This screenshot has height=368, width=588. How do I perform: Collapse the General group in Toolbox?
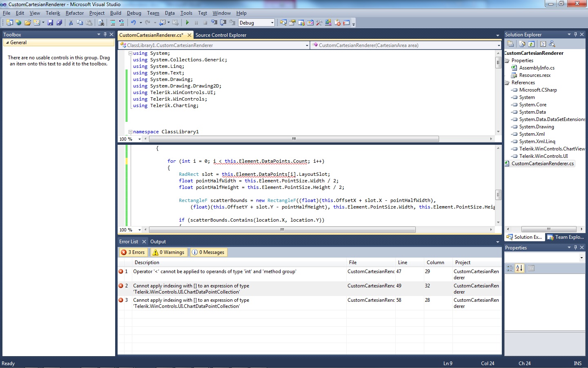(x=7, y=43)
